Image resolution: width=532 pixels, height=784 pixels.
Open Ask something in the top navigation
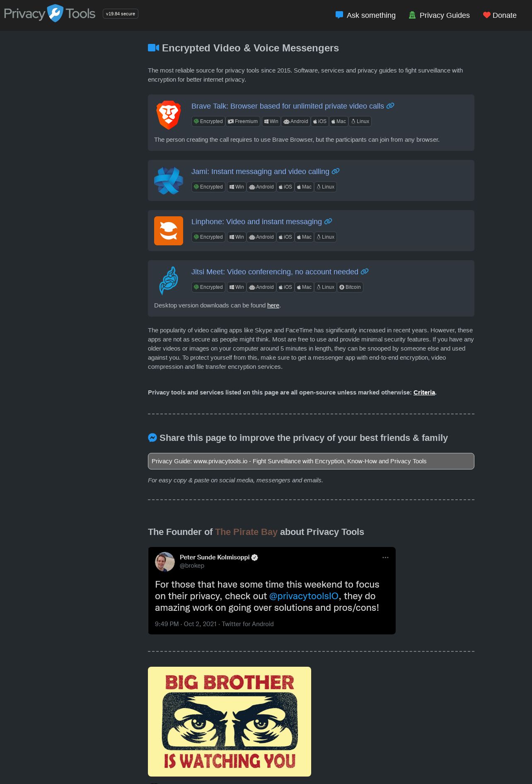[x=365, y=15]
